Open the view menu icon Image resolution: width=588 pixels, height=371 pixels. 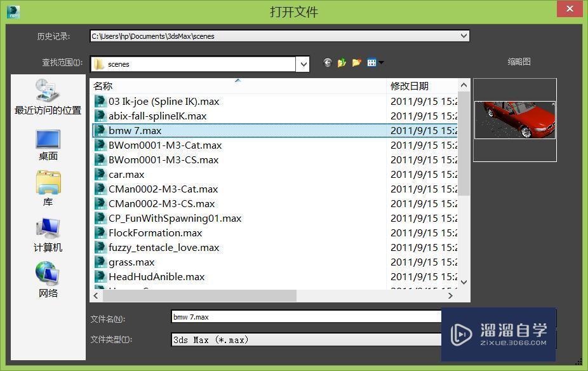375,63
